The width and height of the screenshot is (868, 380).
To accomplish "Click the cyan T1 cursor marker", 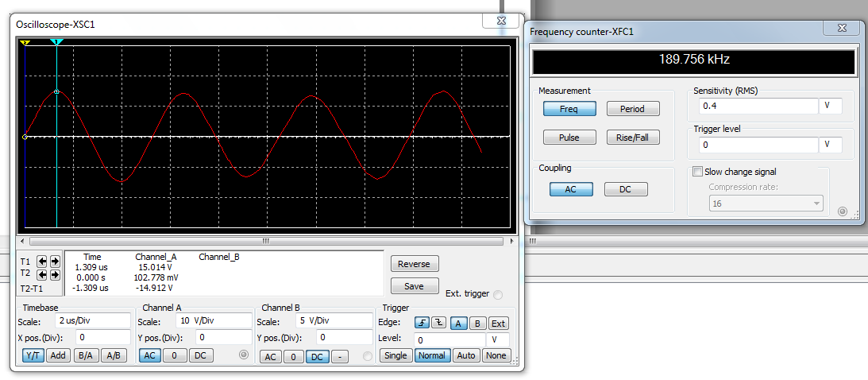I will [x=56, y=42].
